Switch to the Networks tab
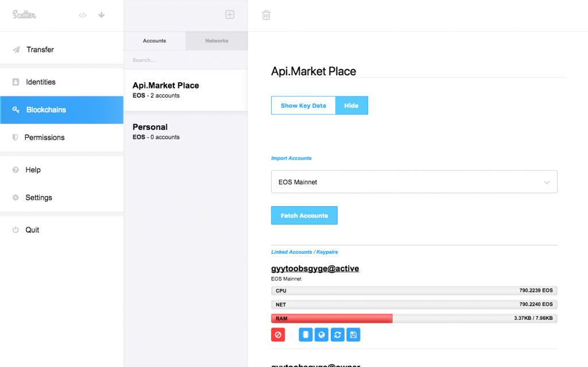 coord(216,41)
